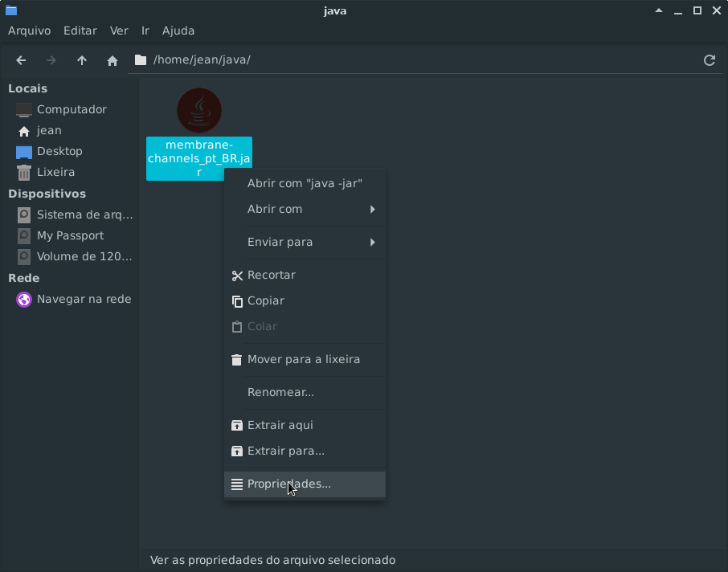The width and height of the screenshot is (728, 572).
Task: Choose Extrair aqui option
Action: [x=280, y=425]
